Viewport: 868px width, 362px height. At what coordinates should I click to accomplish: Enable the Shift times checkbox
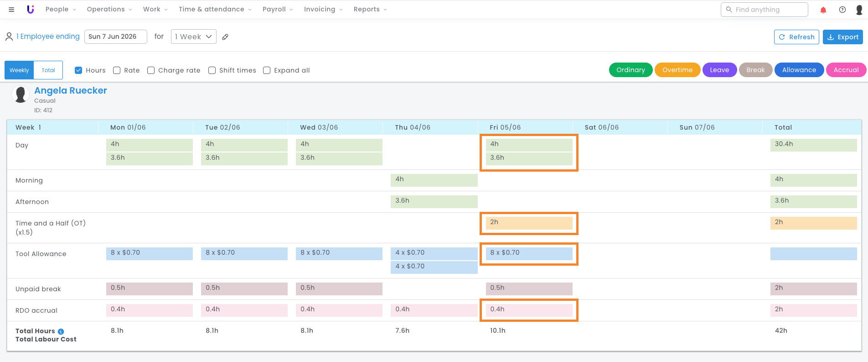click(212, 70)
